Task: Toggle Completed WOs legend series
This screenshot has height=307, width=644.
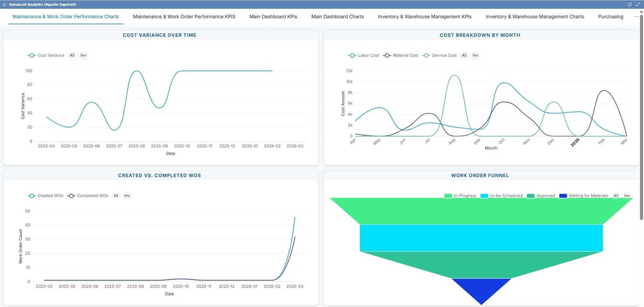Action: pos(88,196)
